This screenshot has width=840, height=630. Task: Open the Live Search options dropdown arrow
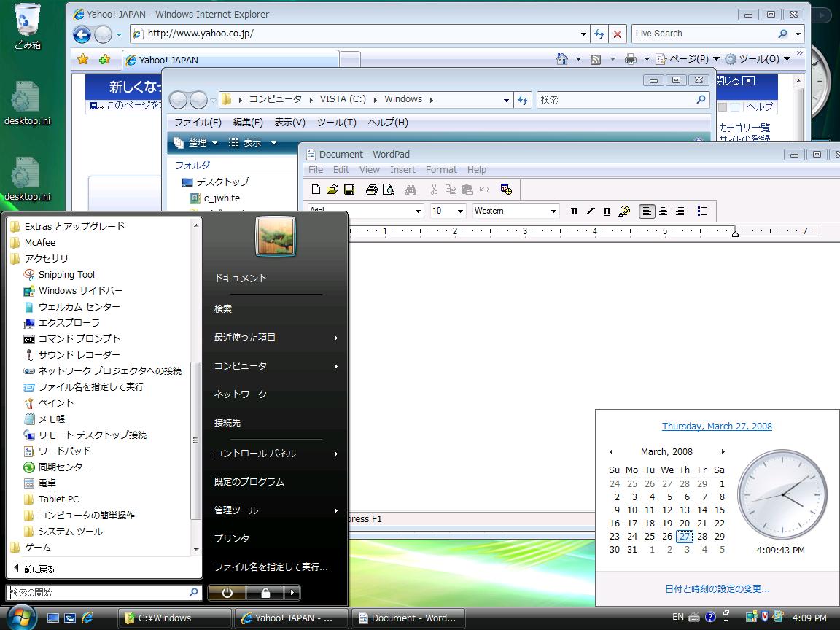coord(798,34)
